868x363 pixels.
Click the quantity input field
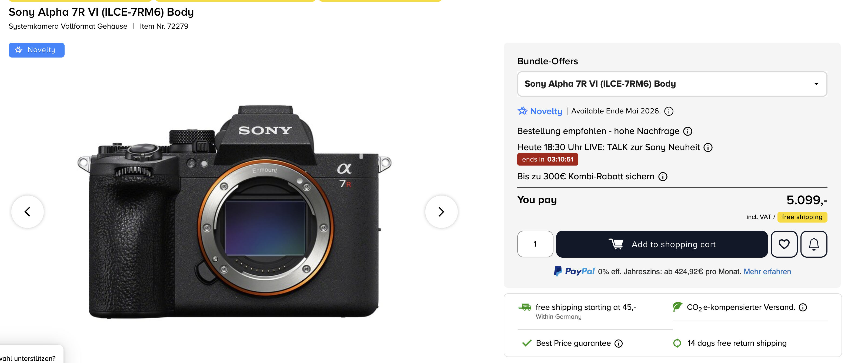pos(535,244)
